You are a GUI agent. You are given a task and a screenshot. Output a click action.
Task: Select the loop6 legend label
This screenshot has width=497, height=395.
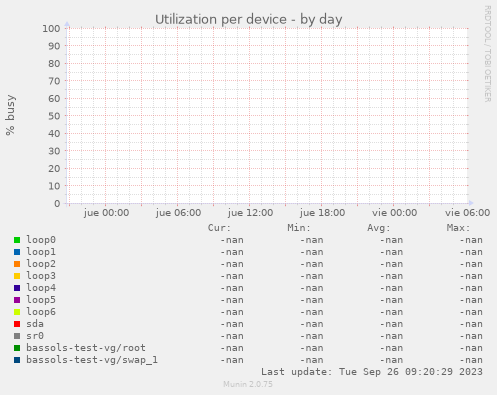coord(41,312)
